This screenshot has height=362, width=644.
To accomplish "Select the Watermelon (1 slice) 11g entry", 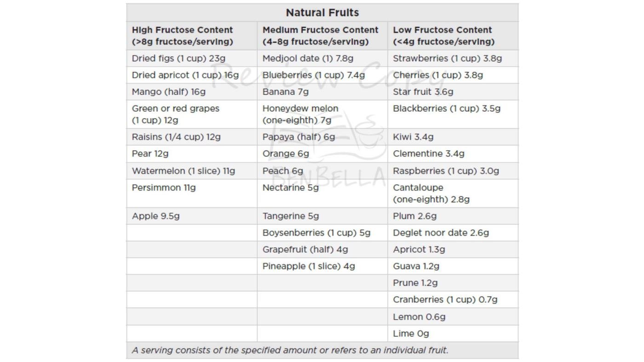I will [x=183, y=171].
